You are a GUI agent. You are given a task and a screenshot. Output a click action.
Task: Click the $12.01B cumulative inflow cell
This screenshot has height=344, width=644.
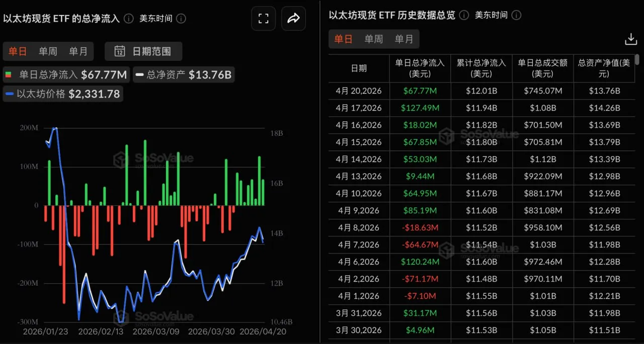481,91
